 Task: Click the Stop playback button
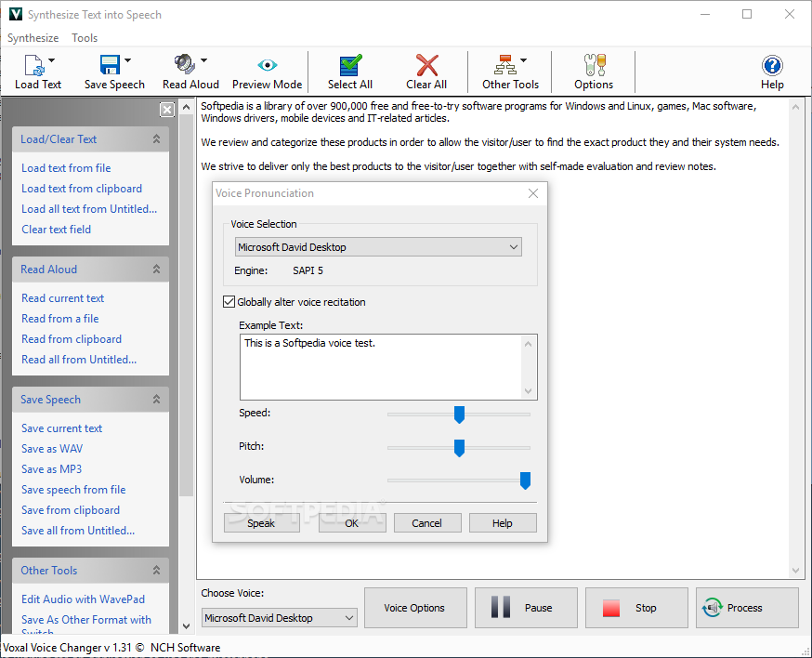[636, 608]
